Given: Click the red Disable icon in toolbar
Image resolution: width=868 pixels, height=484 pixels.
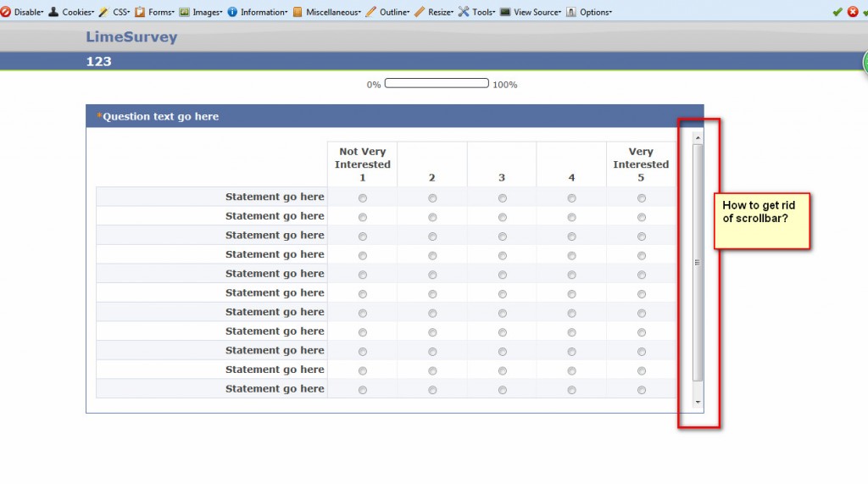Looking at the screenshot, I should [x=6, y=12].
